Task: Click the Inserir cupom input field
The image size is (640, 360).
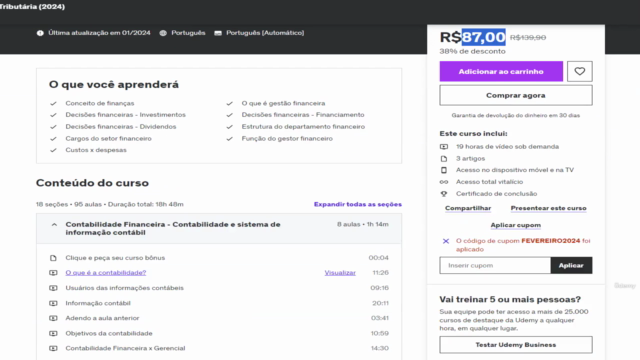Action: coord(495,265)
